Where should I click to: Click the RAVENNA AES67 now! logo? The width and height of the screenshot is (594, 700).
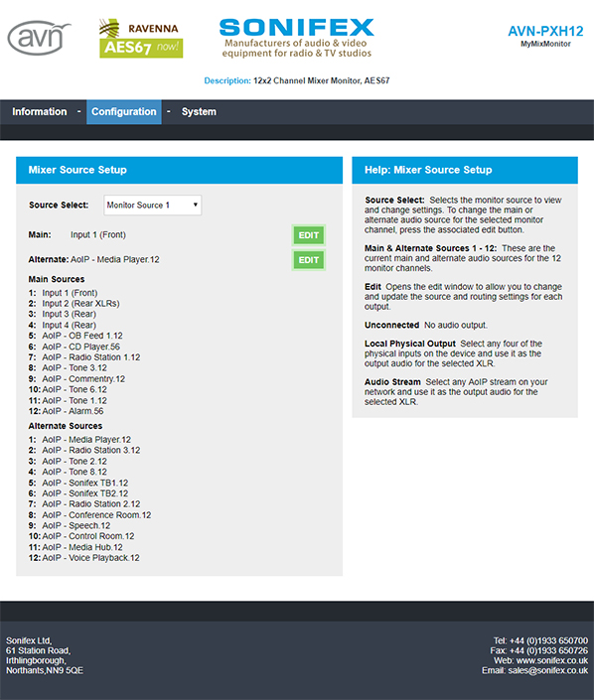(141, 39)
